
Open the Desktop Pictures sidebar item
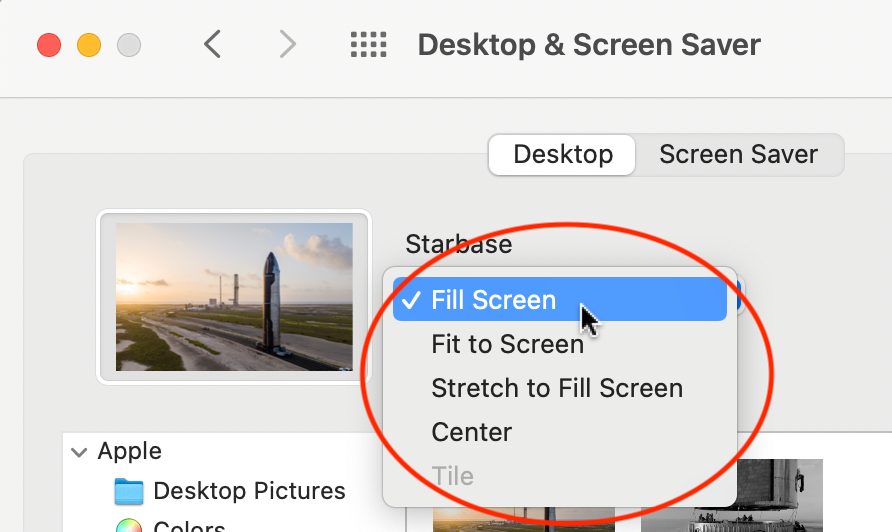point(249,490)
